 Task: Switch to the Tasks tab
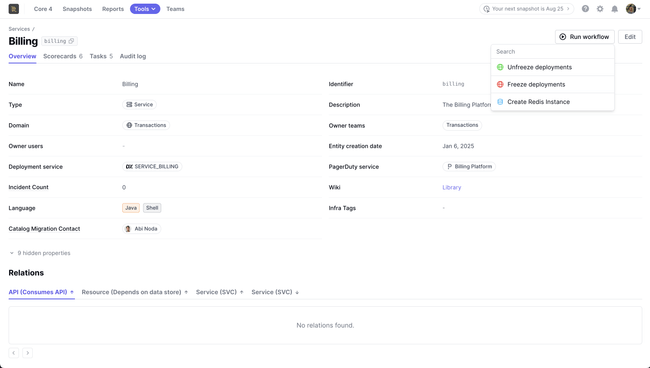[101, 56]
